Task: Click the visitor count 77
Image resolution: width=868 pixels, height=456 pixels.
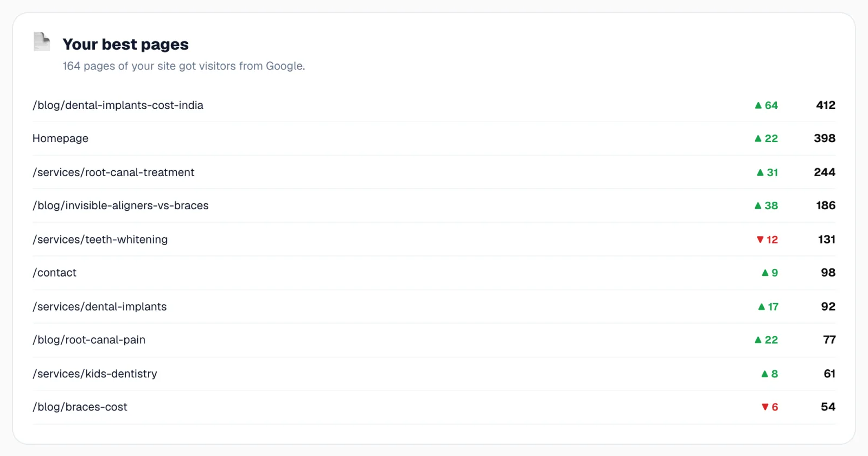Action: pos(829,340)
